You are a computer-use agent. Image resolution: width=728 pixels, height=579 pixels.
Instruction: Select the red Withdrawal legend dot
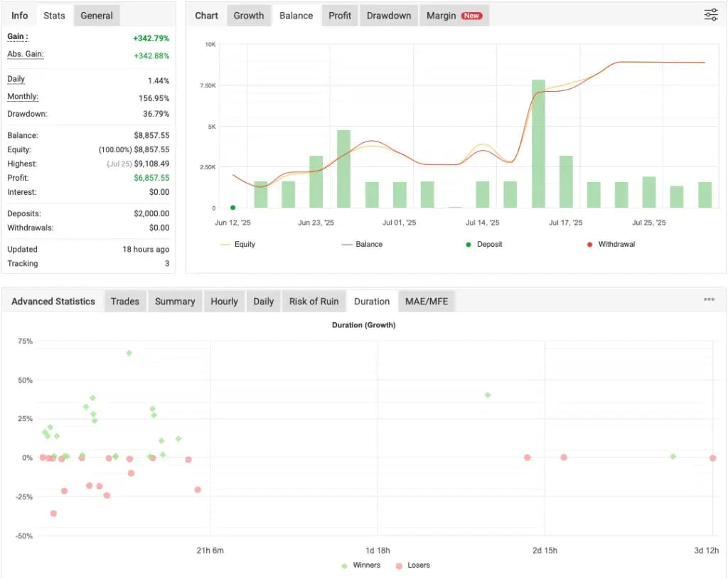(x=589, y=244)
